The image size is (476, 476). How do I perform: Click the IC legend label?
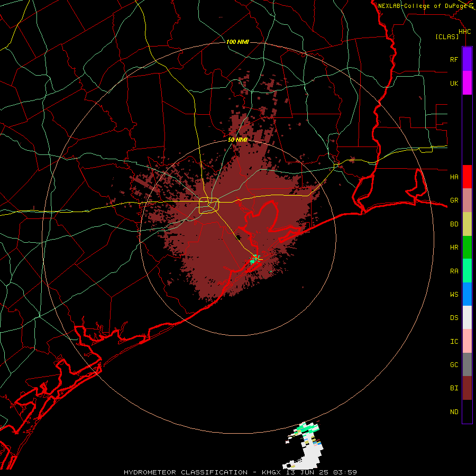click(x=454, y=342)
